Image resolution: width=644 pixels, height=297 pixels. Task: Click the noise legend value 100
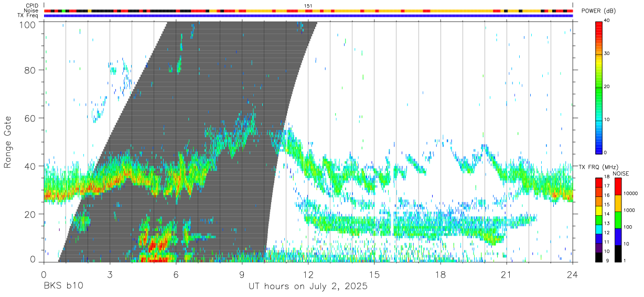pos(628,227)
